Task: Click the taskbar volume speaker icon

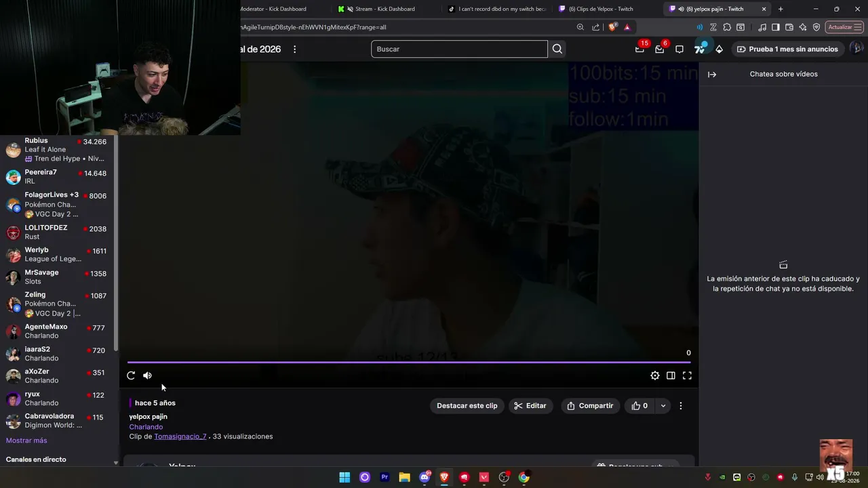Action: point(820,477)
